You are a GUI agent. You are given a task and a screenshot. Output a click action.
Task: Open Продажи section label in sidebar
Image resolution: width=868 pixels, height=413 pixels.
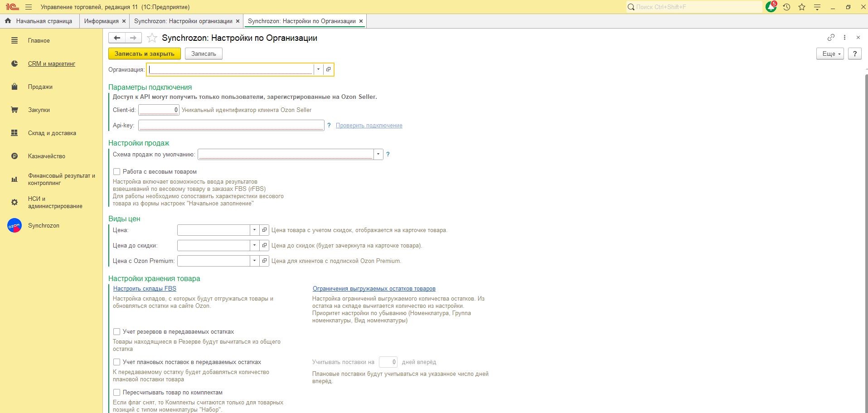click(x=40, y=87)
